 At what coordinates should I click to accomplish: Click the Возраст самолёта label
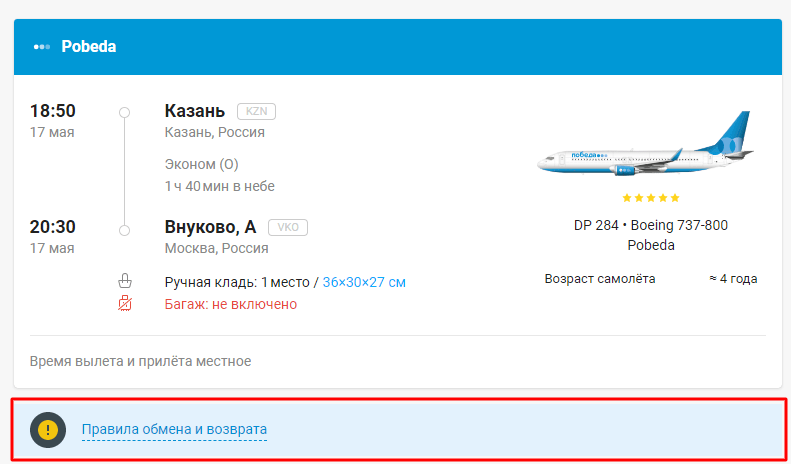pyautogui.click(x=600, y=279)
